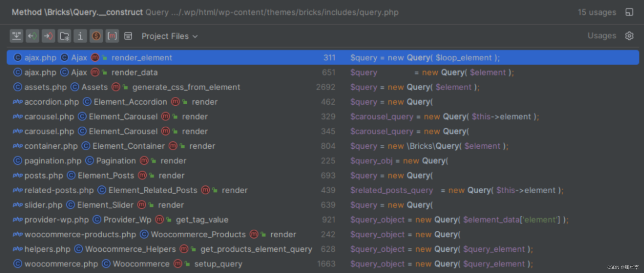
Task: Select container.php Element_Container render usage
Action: (323, 146)
